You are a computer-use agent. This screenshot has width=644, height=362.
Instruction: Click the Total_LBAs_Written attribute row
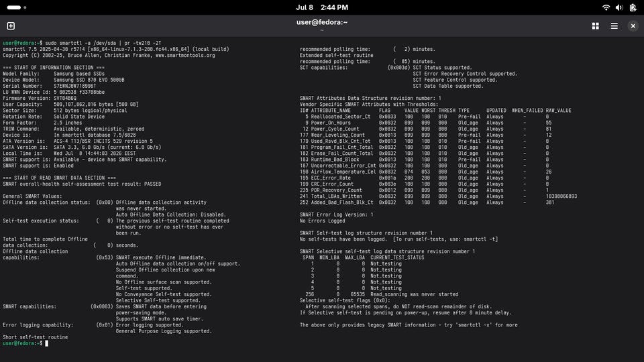point(438,196)
